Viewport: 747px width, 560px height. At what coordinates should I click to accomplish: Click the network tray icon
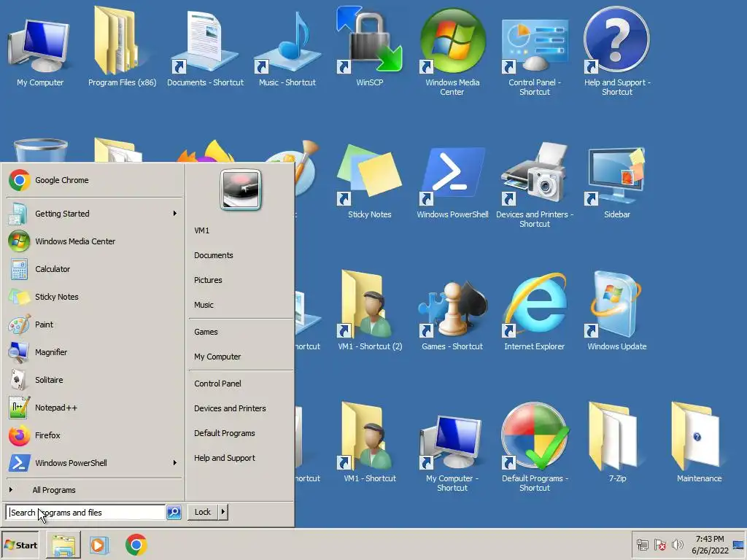pos(643,545)
